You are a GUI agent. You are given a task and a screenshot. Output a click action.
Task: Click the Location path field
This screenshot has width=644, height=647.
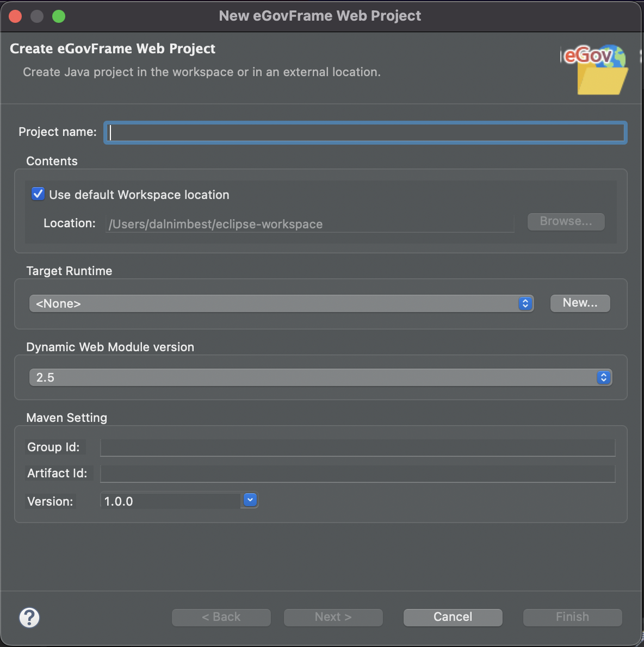309,223
